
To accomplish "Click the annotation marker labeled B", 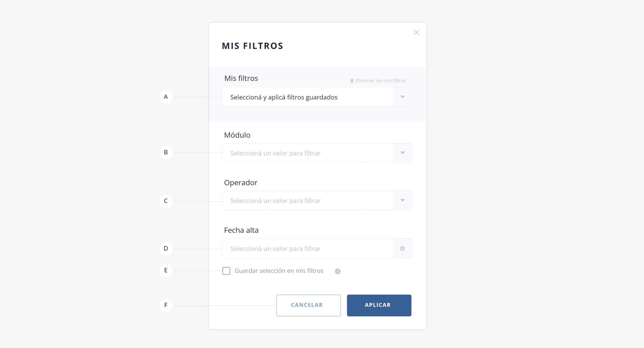I will [x=166, y=153].
